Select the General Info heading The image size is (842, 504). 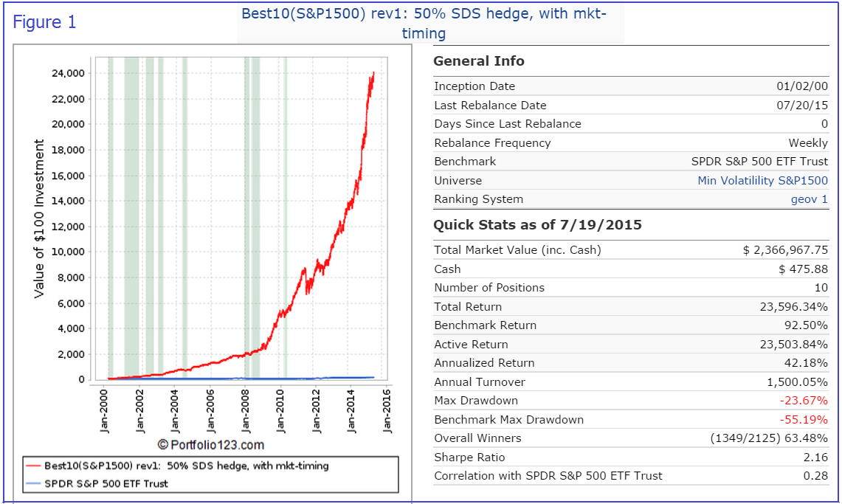click(x=479, y=61)
